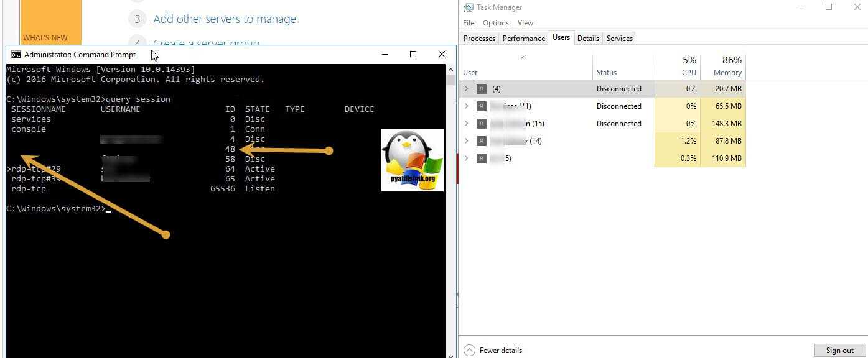
Task: Expand the user row using 110.9 MB
Action: (467, 158)
